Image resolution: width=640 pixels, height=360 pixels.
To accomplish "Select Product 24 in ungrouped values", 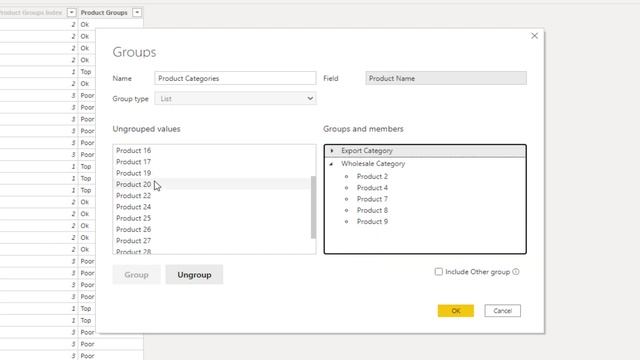I will point(211,207).
